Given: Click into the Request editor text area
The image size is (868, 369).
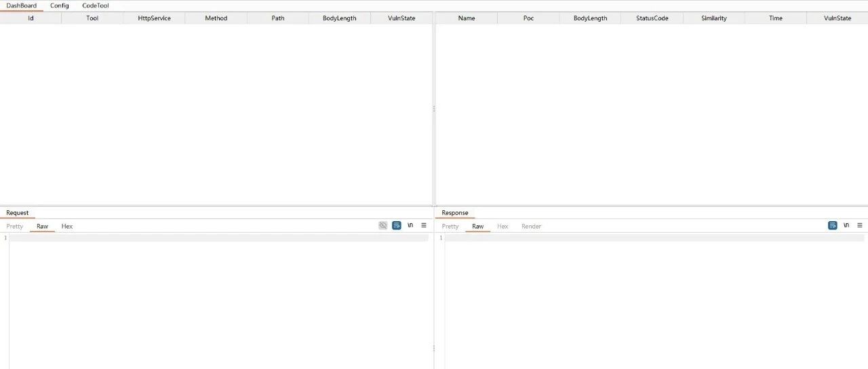Looking at the screenshot, I should coord(219,302).
